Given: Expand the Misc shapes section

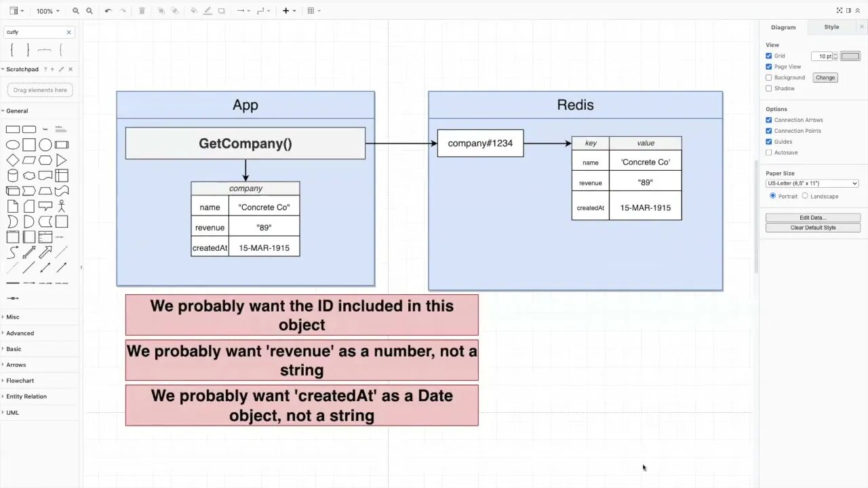Looking at the screenshot, I should (39, 317).
